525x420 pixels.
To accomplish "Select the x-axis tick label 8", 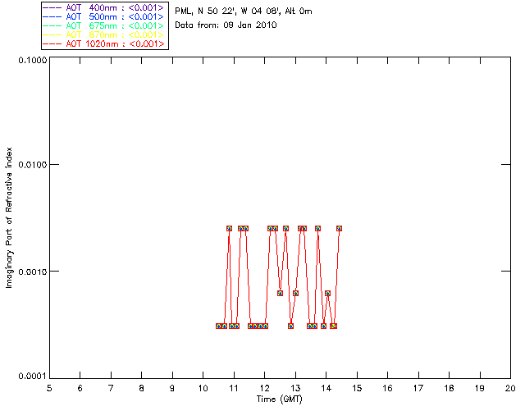I will coord(142,388).
